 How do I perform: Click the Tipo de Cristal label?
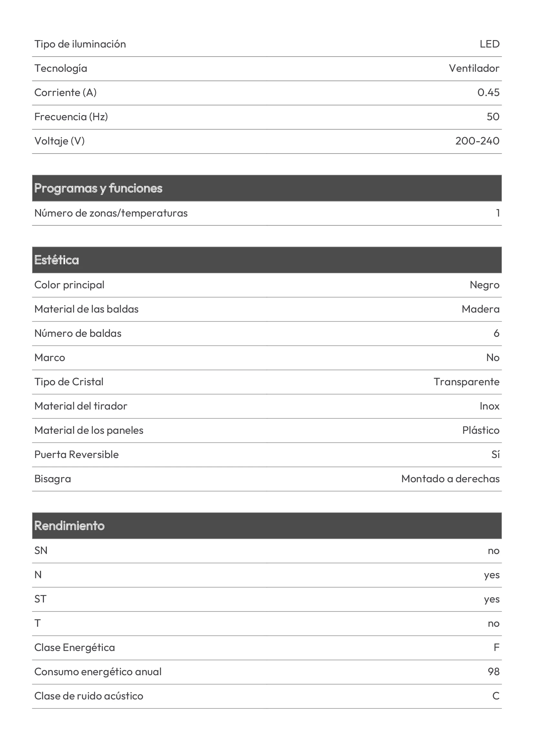pos(69,382)
